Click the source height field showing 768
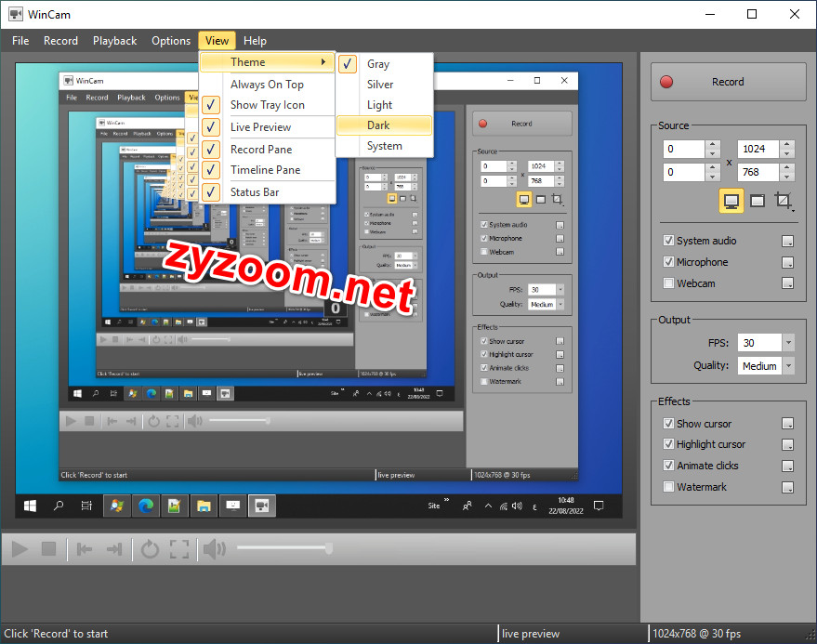The height and width of the screenshot is (644, 817). coord(758,172)
